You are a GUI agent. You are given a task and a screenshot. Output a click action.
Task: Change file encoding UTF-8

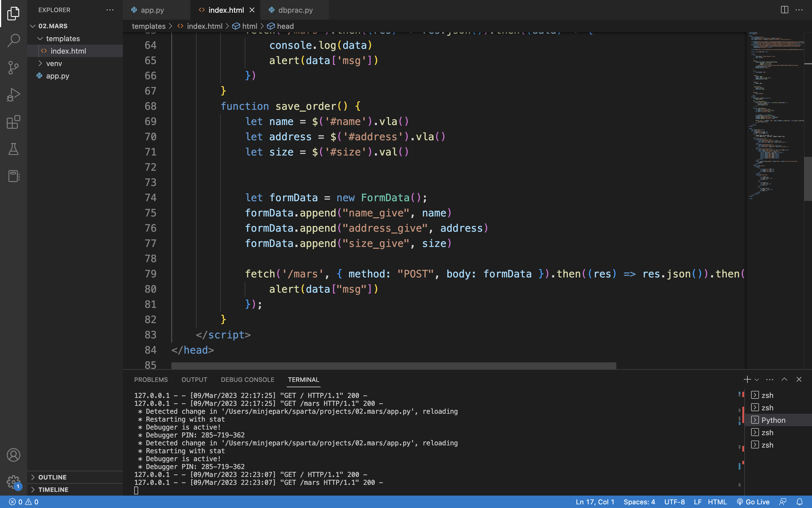(674, 502)
